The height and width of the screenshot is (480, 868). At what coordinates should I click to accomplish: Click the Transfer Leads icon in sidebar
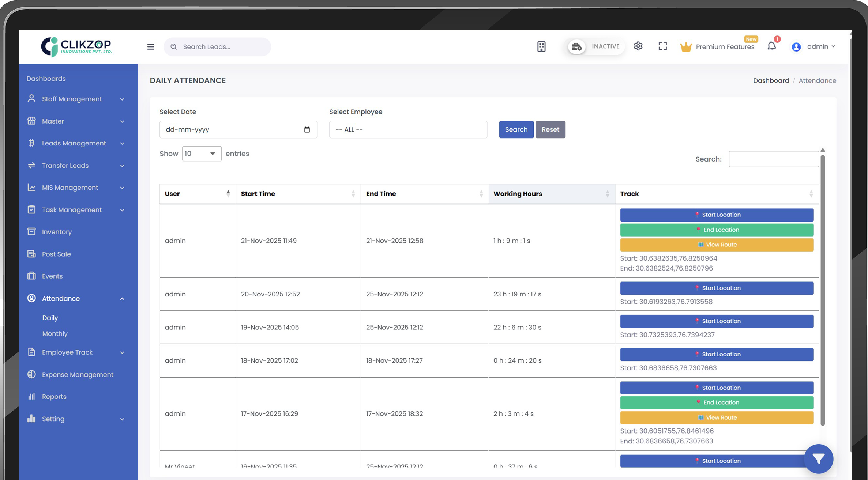[31, 165]
